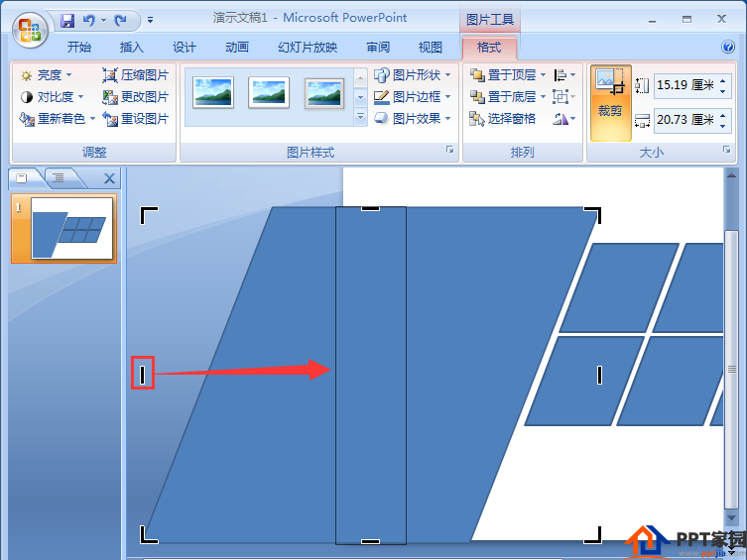Open the 重新着色 recolor dropdown

[58, 119]
